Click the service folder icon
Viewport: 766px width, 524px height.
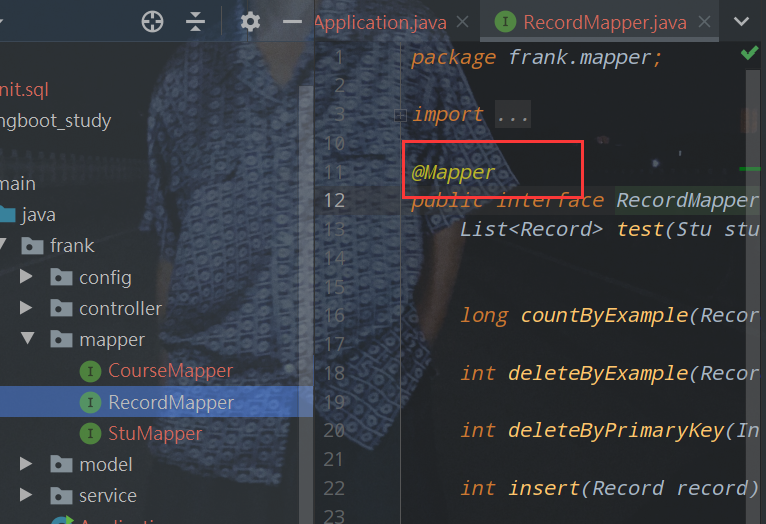(x=61, y=495)
